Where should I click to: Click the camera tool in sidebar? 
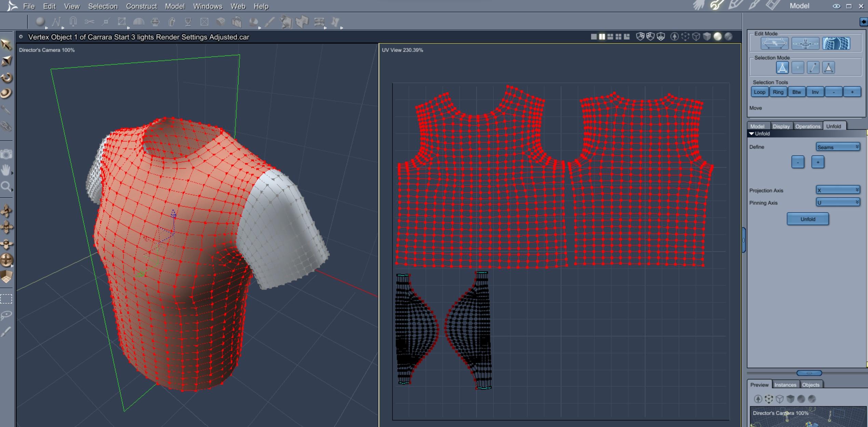[6, 154]
